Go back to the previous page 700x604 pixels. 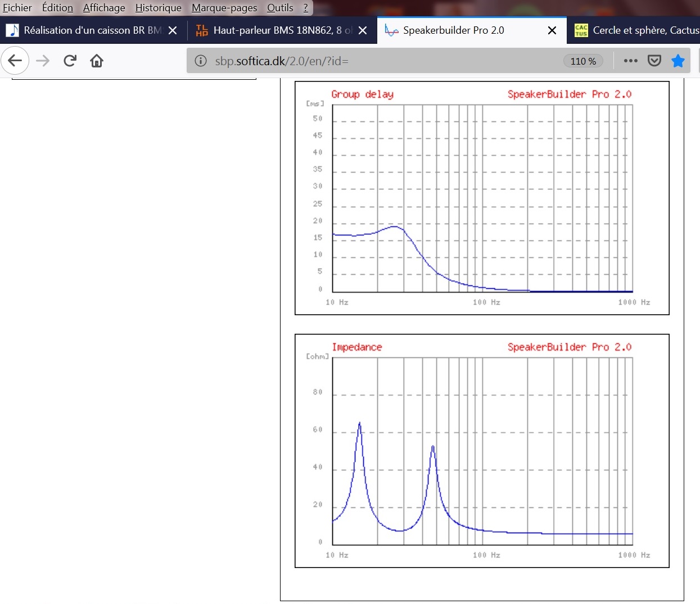pyautogui.click(x=15, y=61)
